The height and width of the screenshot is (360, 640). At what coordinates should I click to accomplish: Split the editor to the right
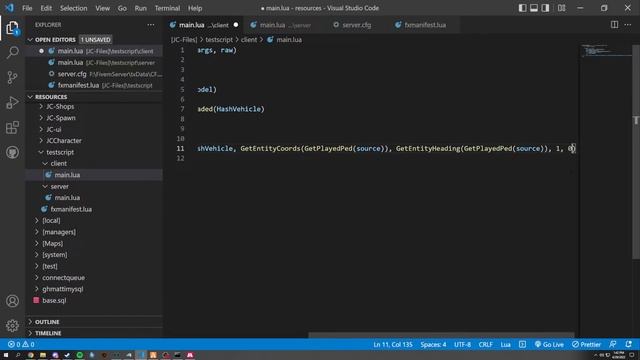[x=614, y=24]
